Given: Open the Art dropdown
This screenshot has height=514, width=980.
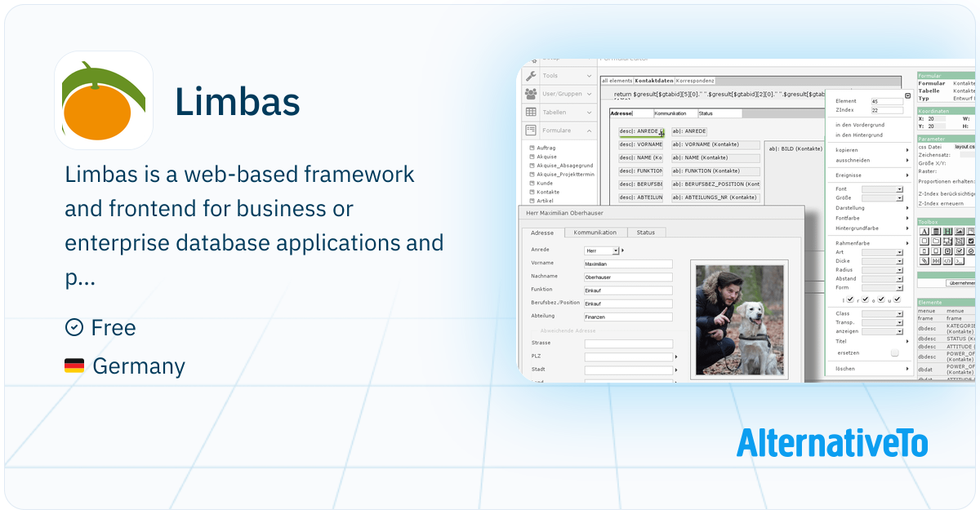Looking at the screenshot, I should pyautogui.click(x=882, y=252).
